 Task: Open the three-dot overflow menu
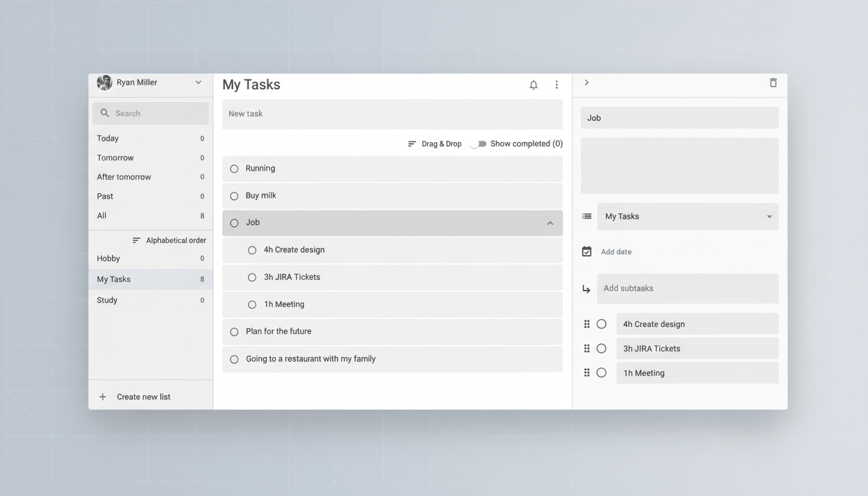557,85
